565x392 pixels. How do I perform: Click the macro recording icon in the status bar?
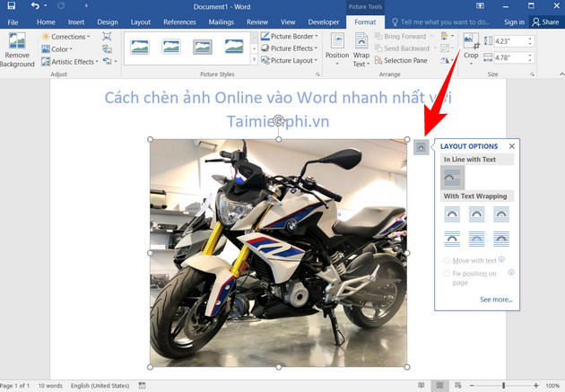coord(142,386)
